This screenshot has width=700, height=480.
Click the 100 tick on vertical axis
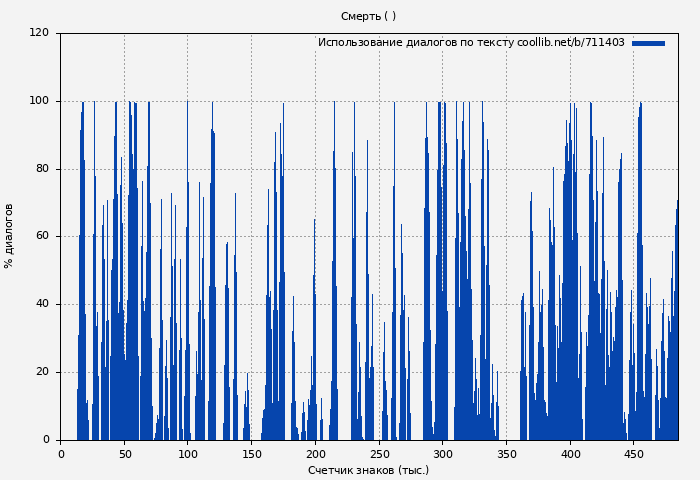(x=39, y=101)
